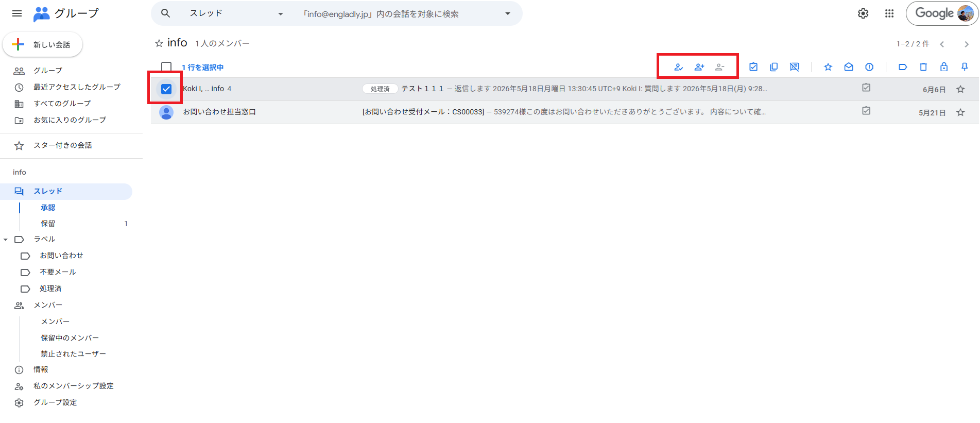Open お気に入りのグループ
Screen dimensions: 980x423
[71, 120]
